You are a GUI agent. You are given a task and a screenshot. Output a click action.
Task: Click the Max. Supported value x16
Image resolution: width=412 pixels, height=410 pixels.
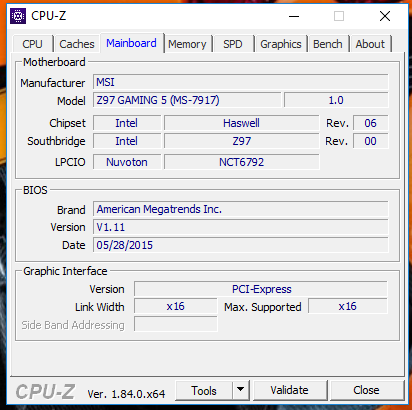348,306
